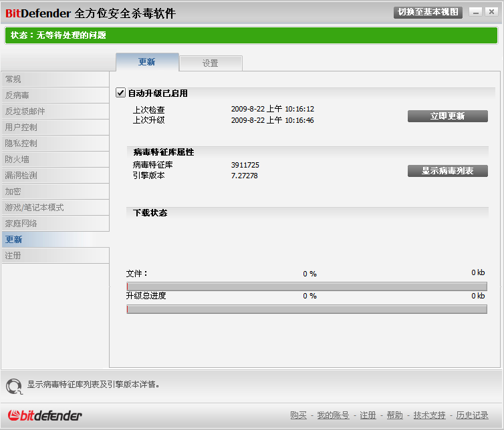Open the 反垃圾邮件 section in sidebar
The height and width of the screenshot is (430, 504).
tap(55, 111)
